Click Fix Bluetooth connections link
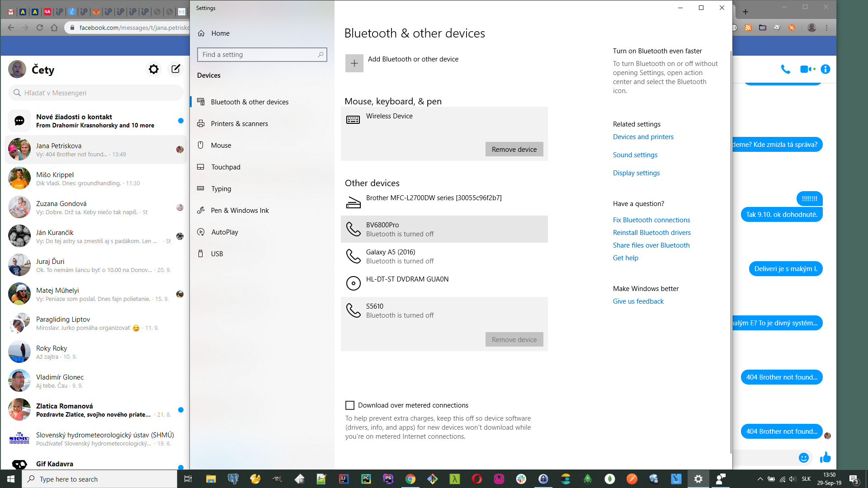The image size is (868, 488). click(x=651, y=220)
